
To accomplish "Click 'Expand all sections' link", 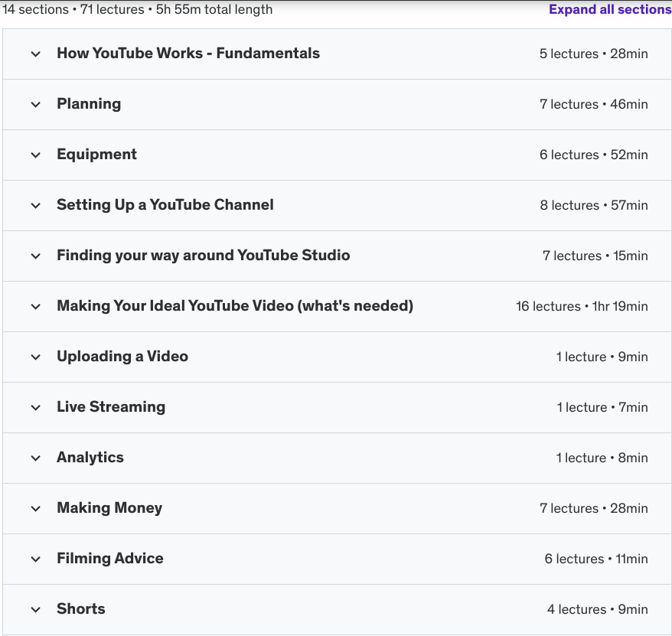I will tap(609, 10).
